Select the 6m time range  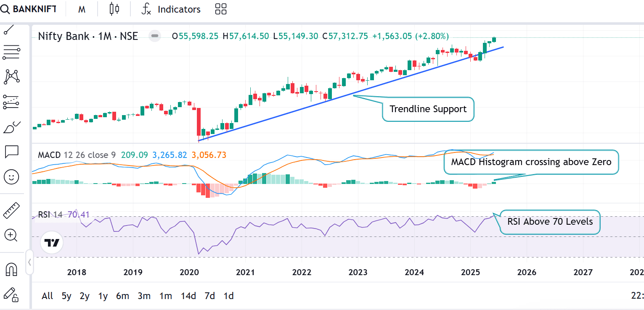tap(122, 296)
